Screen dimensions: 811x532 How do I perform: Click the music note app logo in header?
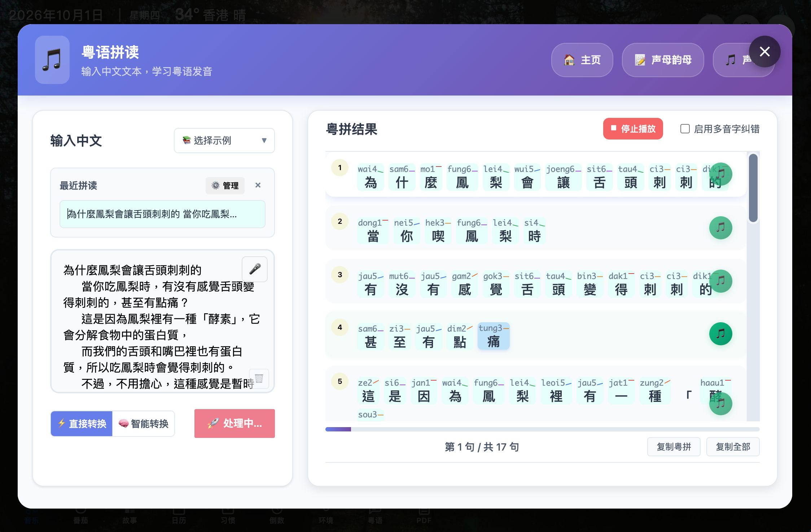point(52,60)
